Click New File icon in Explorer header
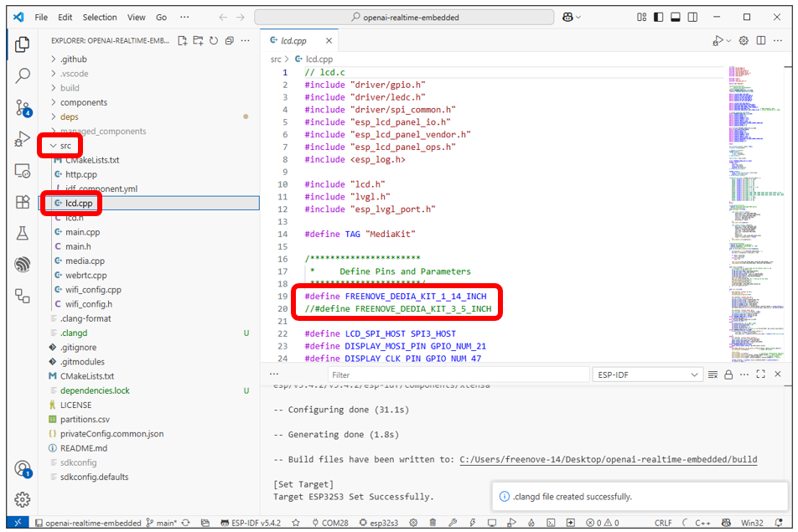This screenshot has height=532, width=798. click(182, 41)
